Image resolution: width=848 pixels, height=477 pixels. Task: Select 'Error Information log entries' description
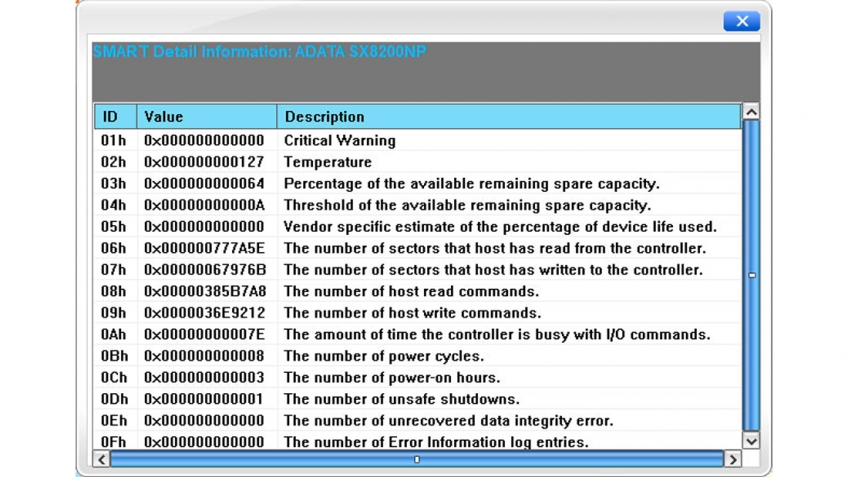(436, 442)
